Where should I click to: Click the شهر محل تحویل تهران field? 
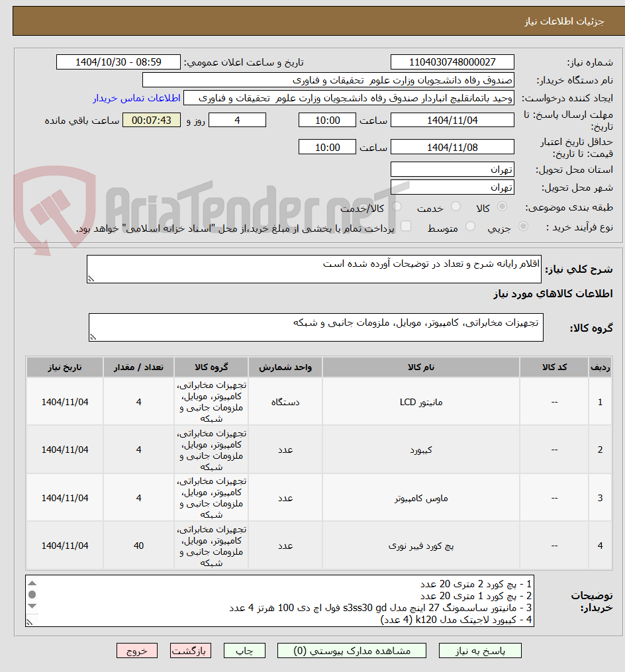[x=452, y=187]
